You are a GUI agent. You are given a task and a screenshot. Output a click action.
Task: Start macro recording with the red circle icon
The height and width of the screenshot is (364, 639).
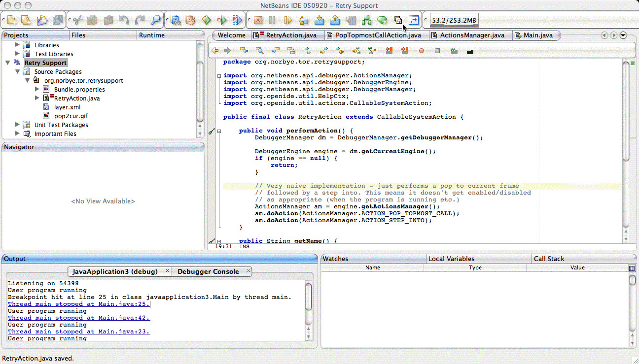pyautogui.click(x=421, y=51)
